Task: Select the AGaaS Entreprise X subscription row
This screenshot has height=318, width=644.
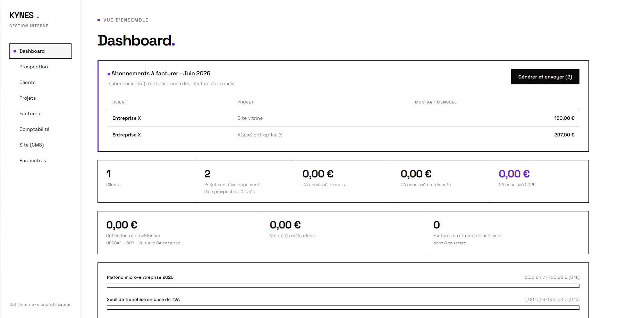Action: (x=344, y=135)
